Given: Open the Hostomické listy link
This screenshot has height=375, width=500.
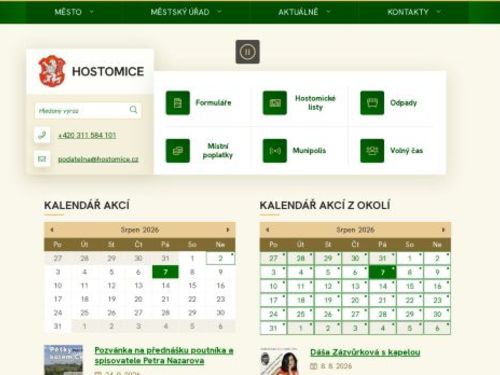Looking at the screenshot, I should [x=315, y=103].
